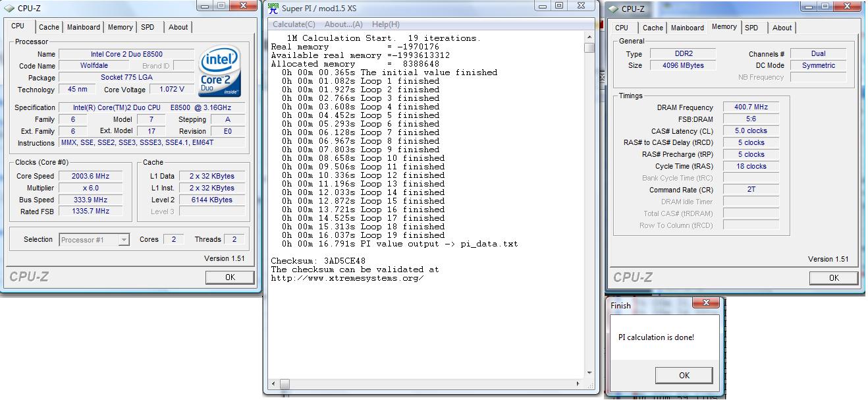Click the PI value output pi_data.txt line

click(400, 244)
